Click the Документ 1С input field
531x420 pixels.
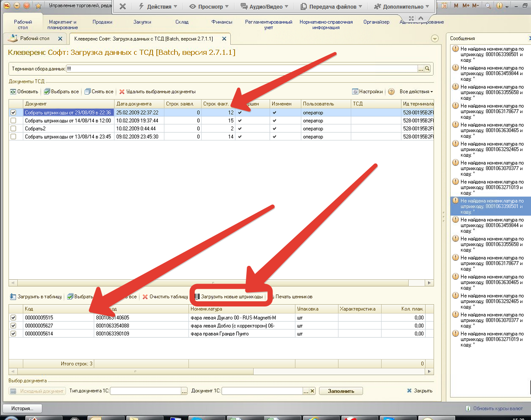pyautogui.click(x=262, y=391)
